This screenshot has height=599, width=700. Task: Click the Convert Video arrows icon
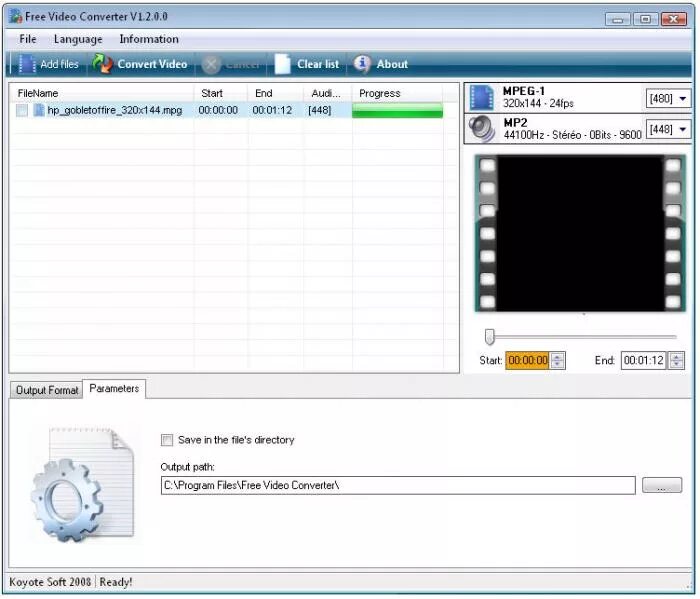point(102,64)
